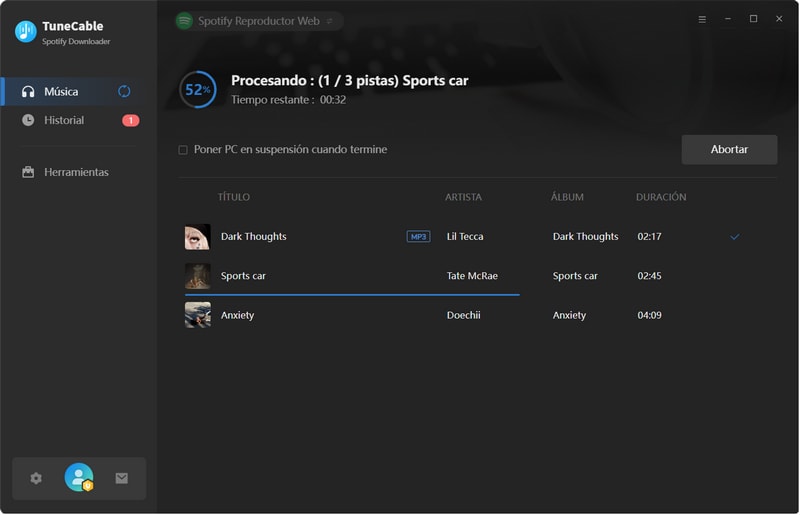Open the user account avatar
This screenshot has height=515, width=800.
79,477
